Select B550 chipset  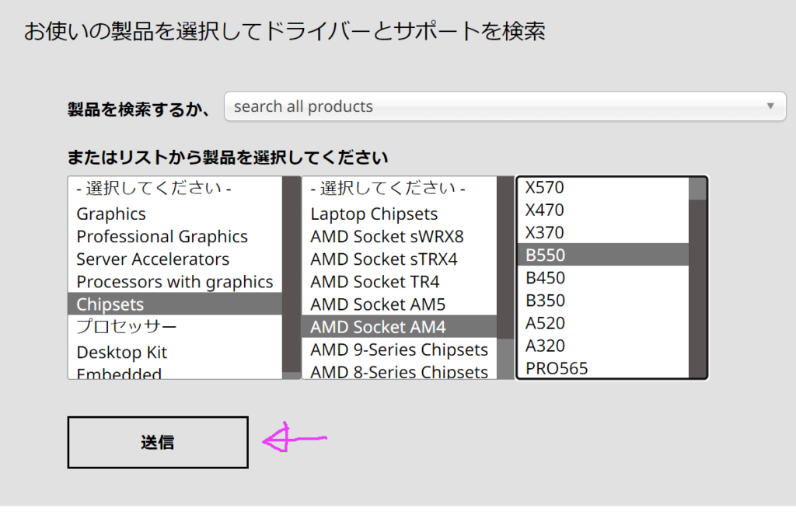[x=603, y=255]
